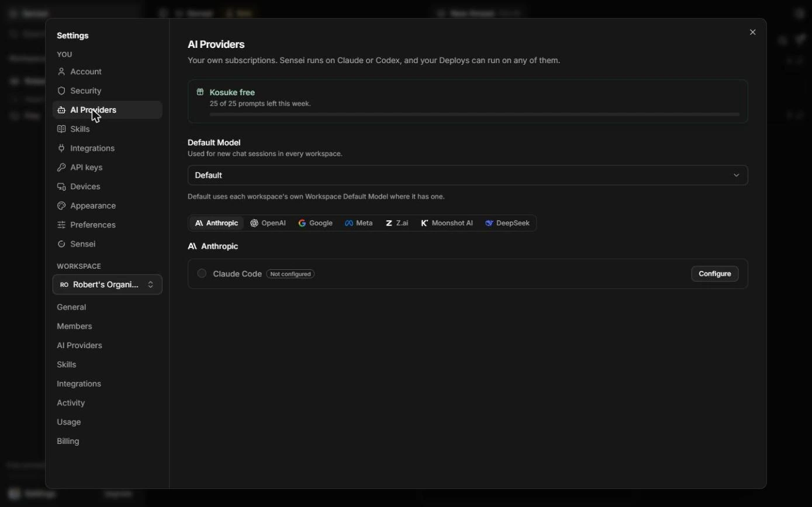The image size is (812, 507).
Task: Switch to the Anthropic provider tab
Action: [216, 223]
